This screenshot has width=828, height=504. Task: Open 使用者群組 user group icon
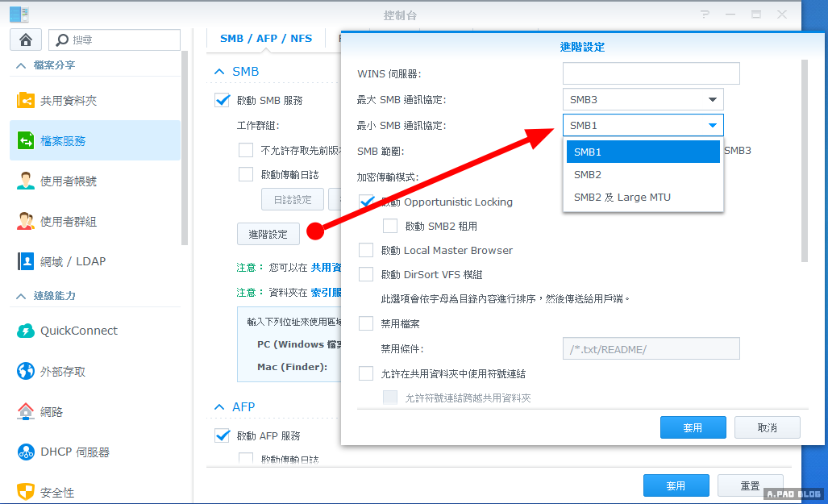coord(26,222)
